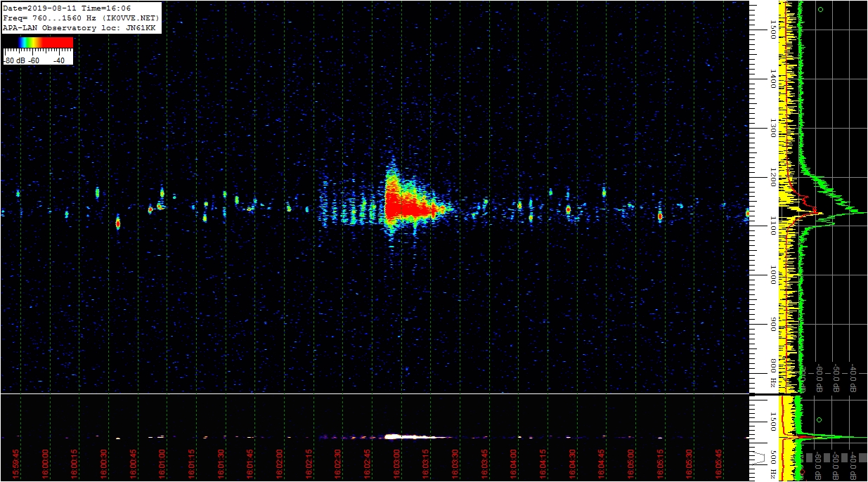The width and height of the screenshot is (868, 482).
Task: Click the red dot echo left of 16:00:45
Action: 118,223
